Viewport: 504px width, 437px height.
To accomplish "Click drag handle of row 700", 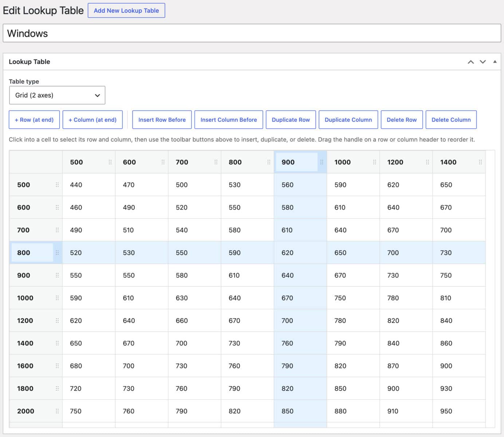I will pyautogui.click(x=57, y=230).
